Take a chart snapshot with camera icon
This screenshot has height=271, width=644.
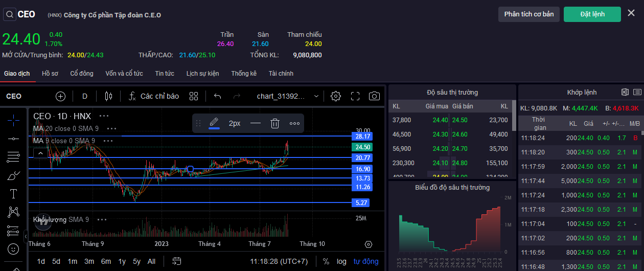click(375, 96)
